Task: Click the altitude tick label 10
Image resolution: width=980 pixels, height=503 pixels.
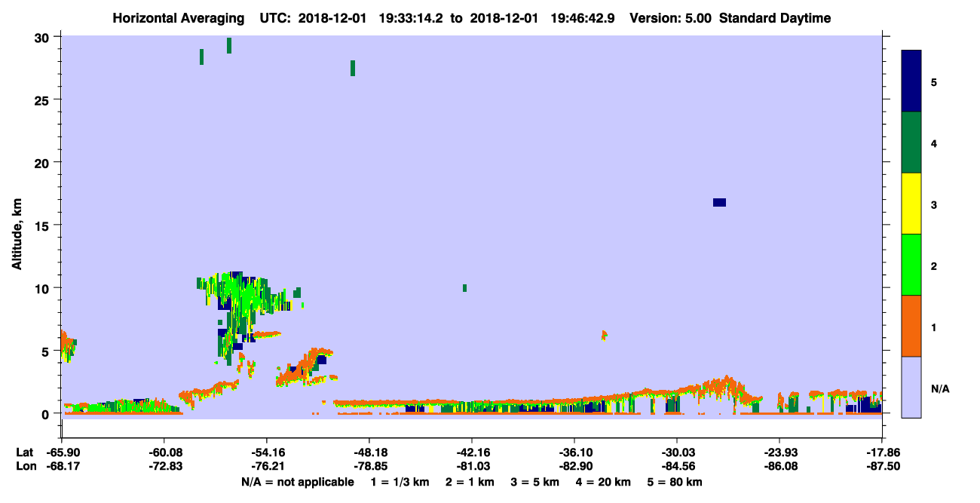Action: [x=44, y=288]
